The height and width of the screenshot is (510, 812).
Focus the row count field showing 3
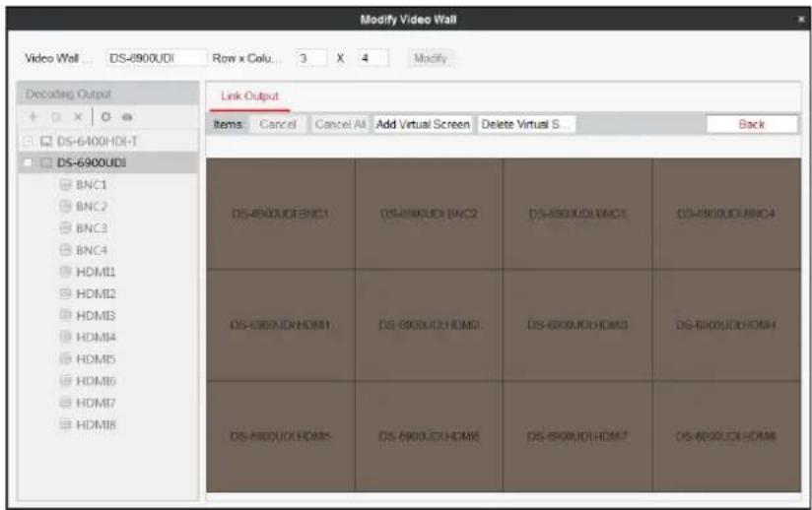tap(310, 58)
